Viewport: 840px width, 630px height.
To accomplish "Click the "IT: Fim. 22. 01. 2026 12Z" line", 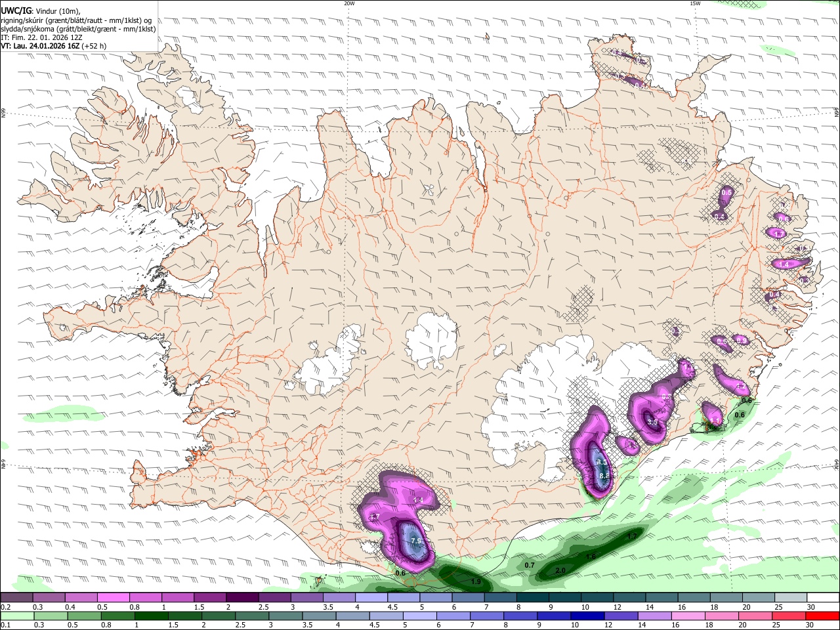I will (x=41, y=37).
